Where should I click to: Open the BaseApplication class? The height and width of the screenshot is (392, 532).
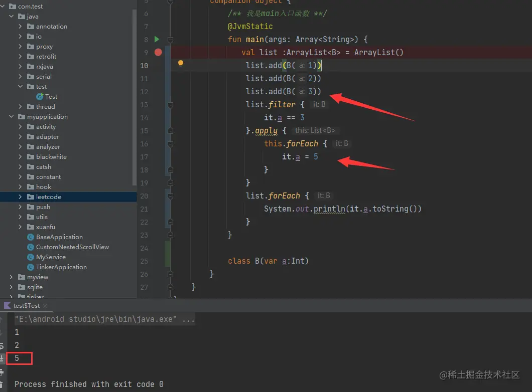[55, 237]
